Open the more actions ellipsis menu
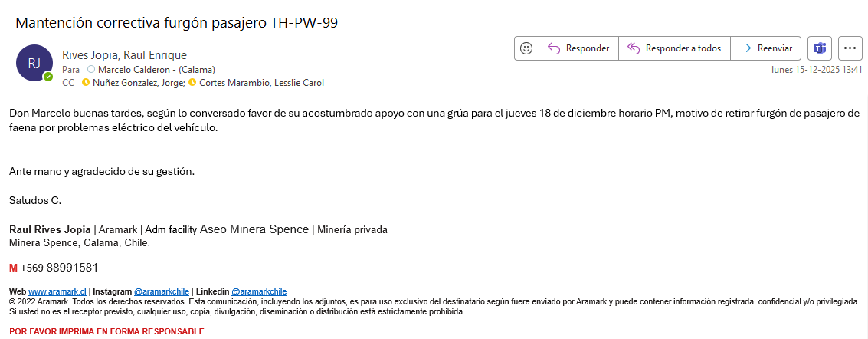The height and width of the screenshot is (339, 868). click(850, 48)
